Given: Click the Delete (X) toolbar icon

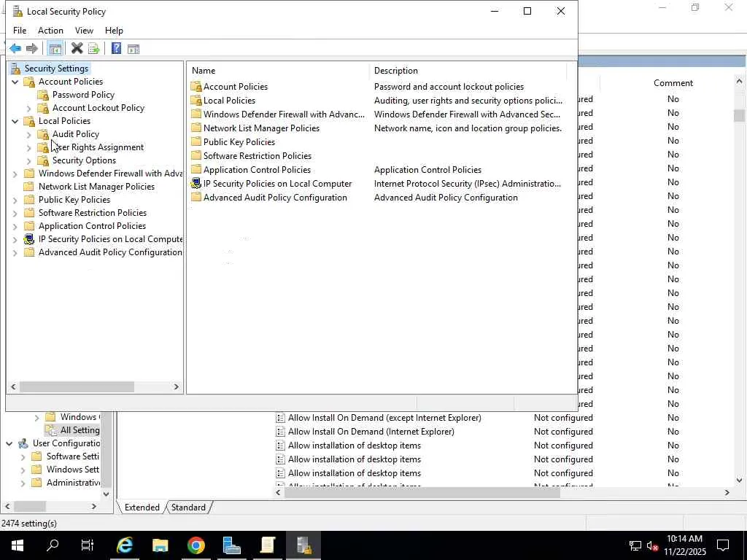Looking at the screenshot, I should pyautogui.click(x=77, y=48).
